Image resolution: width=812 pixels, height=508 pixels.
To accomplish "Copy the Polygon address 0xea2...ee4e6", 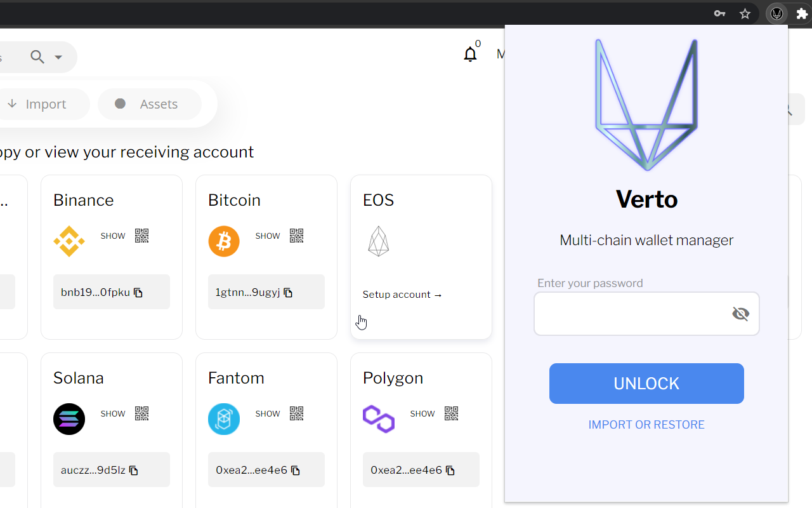I will coord(450,471).
